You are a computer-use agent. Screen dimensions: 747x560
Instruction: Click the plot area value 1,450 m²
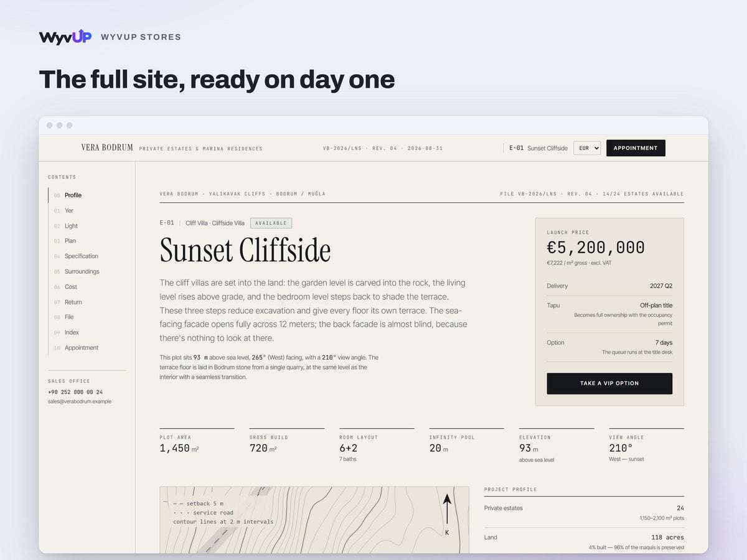pyautogui.click(x=179, y=448)
